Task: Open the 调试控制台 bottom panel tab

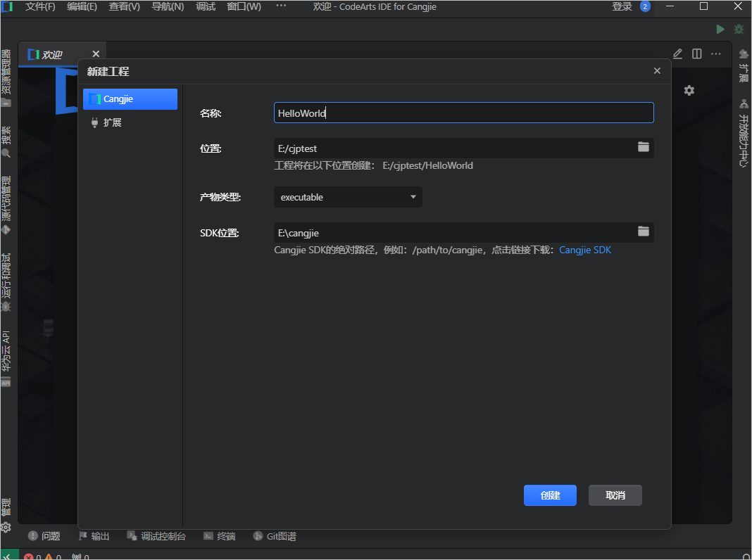Action: pyautogui.click(x=156, y=535)
